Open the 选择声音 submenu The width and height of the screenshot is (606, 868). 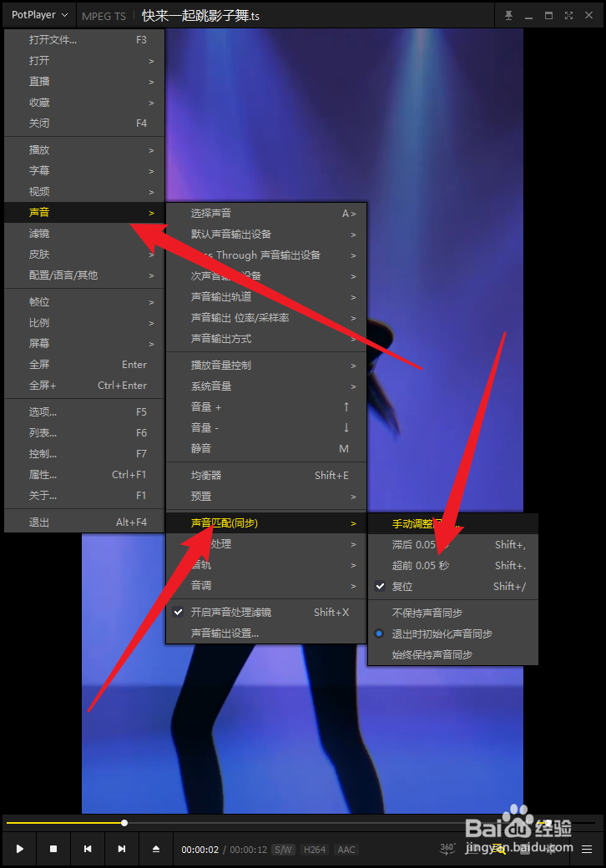(266, 213)
